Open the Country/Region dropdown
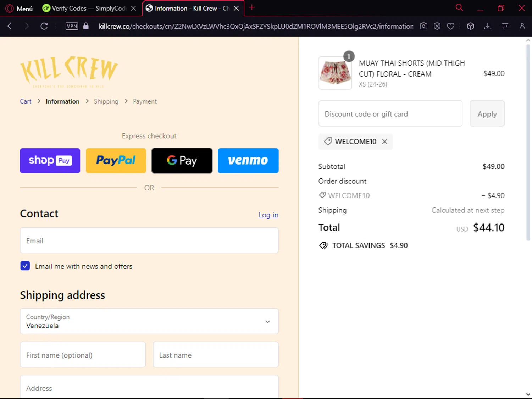 click(149, 321)
